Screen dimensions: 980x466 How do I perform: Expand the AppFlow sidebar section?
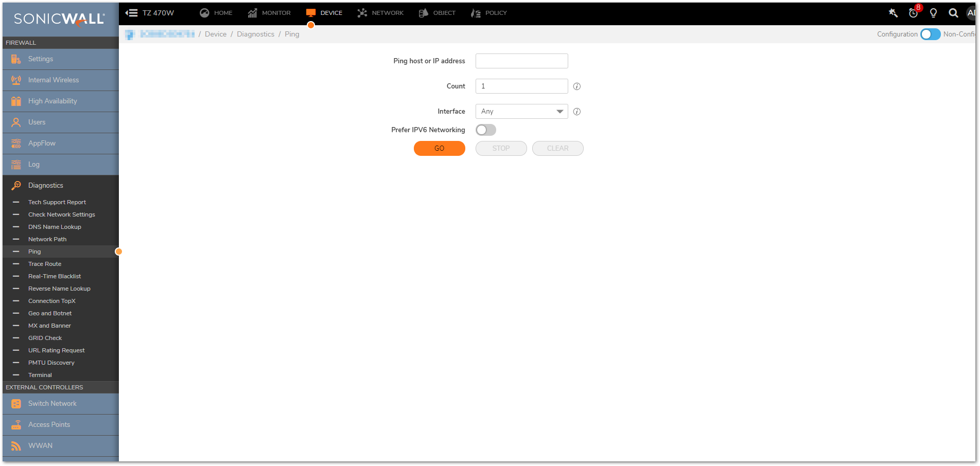coord(61,144)
